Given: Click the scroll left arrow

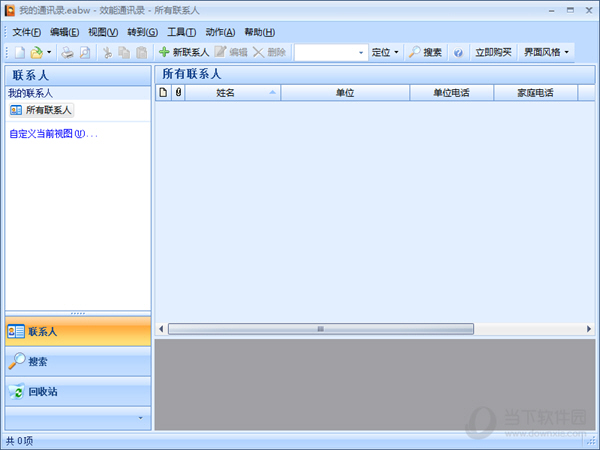Looking at the screenshot, I should coord(161,329).
